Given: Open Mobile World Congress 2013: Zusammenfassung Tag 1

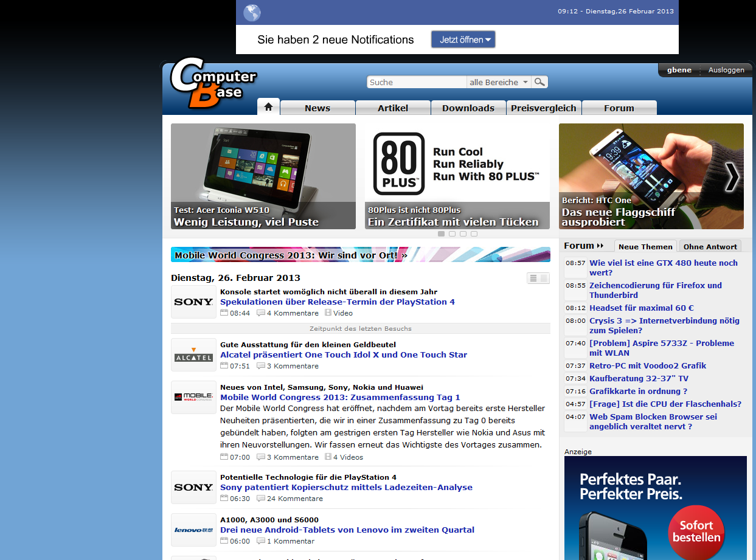Looking at the screenshot, I should pyautogui.click(x=340, y=397).
